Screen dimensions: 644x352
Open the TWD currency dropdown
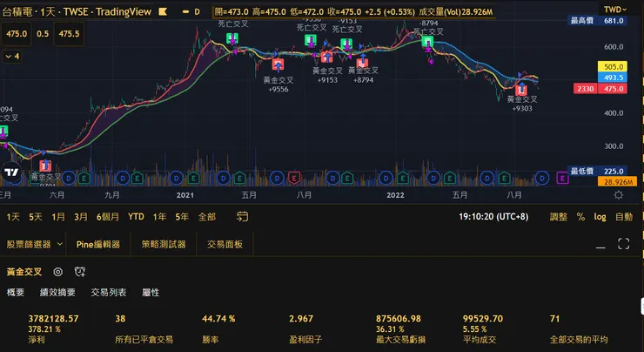click(x=614, y=10)
